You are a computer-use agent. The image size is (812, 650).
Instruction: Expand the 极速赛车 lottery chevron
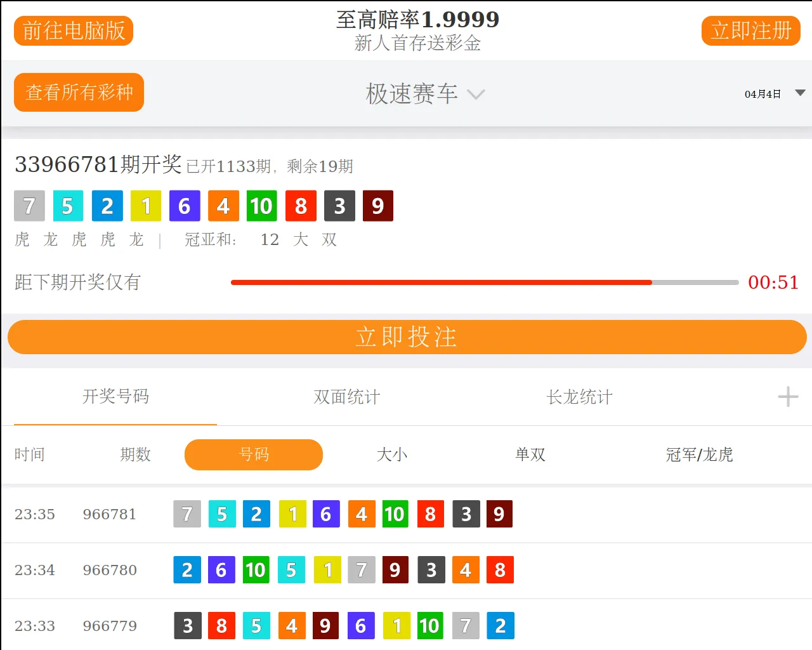coord(476,95)
